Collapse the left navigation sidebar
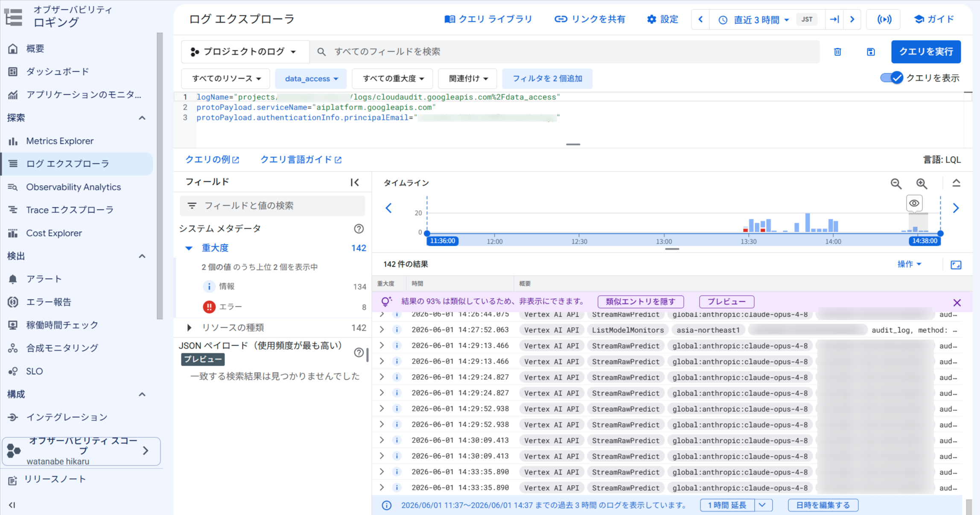The image size is (980, 515). tap(12, 505)
